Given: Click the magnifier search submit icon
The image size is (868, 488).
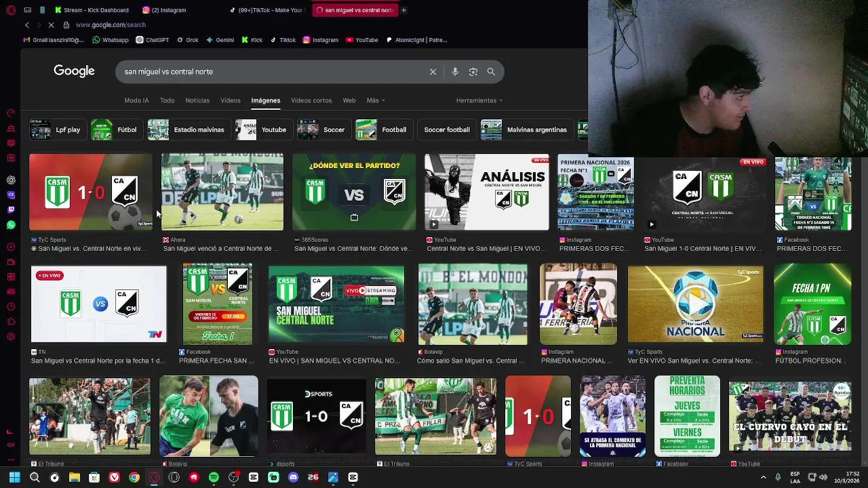Looking at the screenshot, I should tap(491, 72).
